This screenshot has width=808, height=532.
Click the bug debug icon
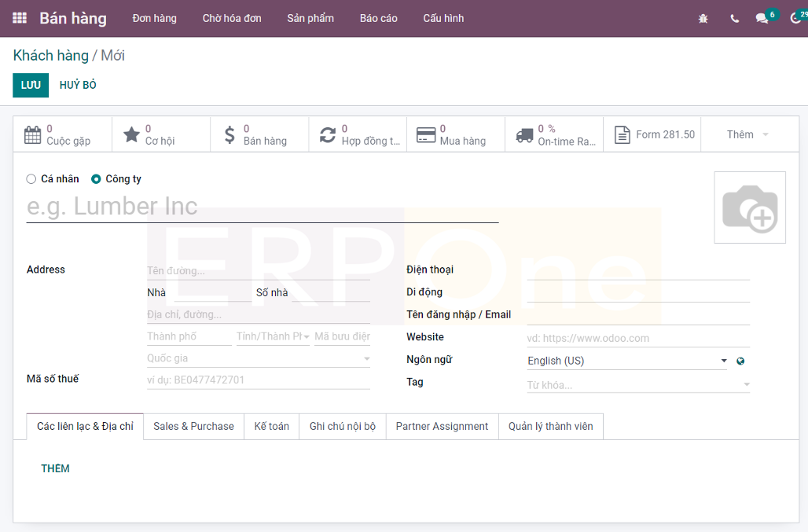(x=703, y=19)
